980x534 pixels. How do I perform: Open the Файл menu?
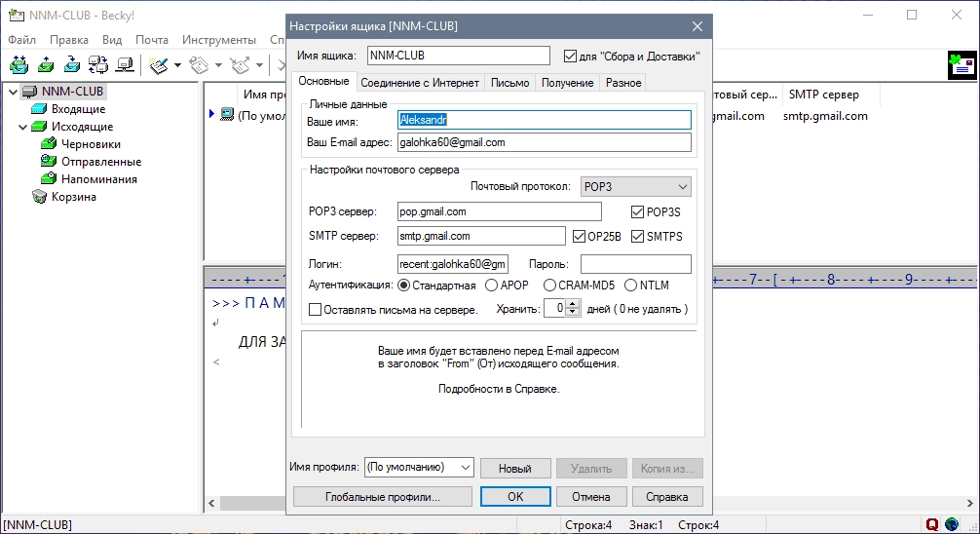[x=21, y=39]
